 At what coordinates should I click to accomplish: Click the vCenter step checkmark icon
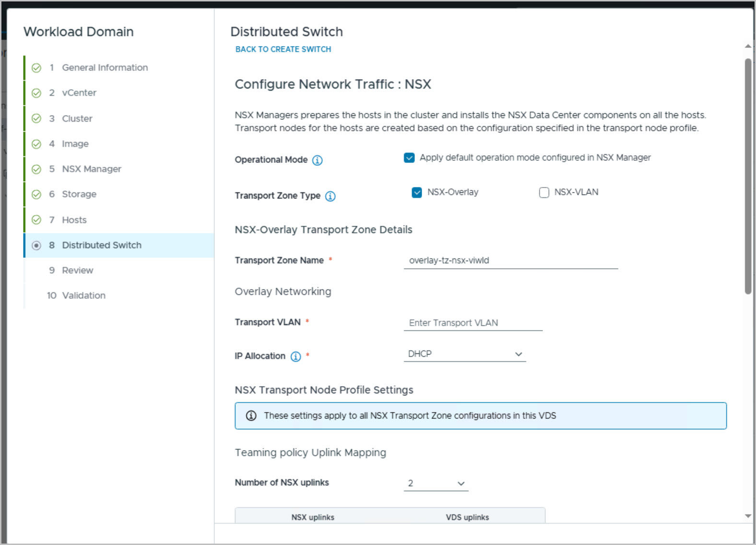coord(36,93)
